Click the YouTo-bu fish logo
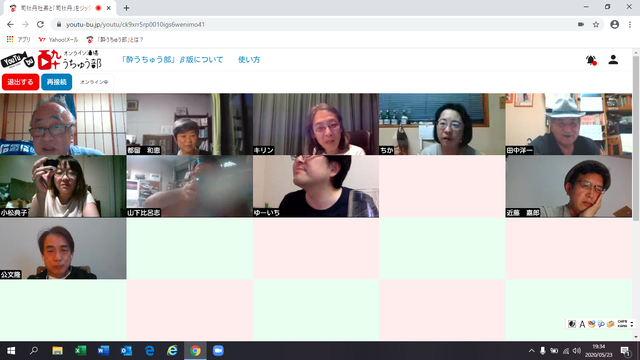 pos(17,60)
